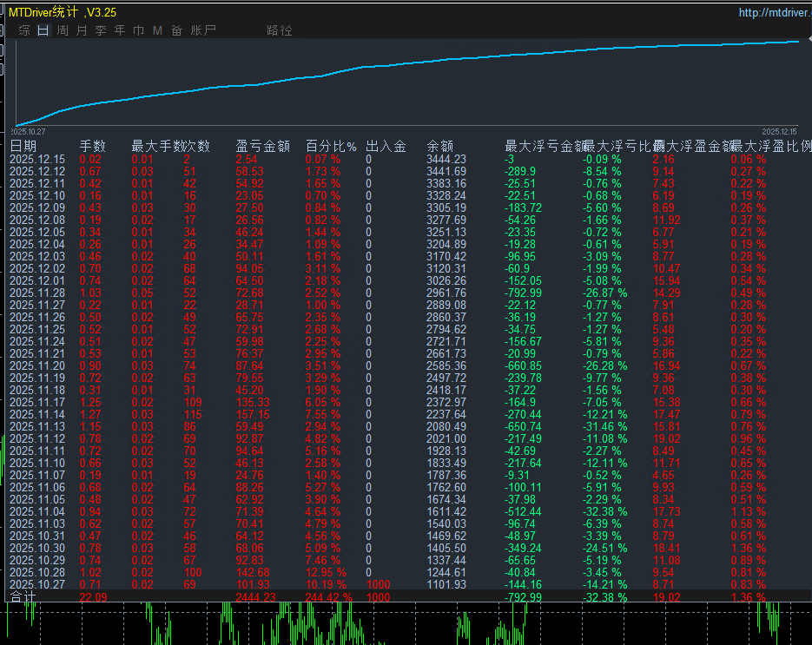The width and height of the screenshot is (812, 645).
Task: Click profit amount 142.68
Action: [x=253, y=573]
